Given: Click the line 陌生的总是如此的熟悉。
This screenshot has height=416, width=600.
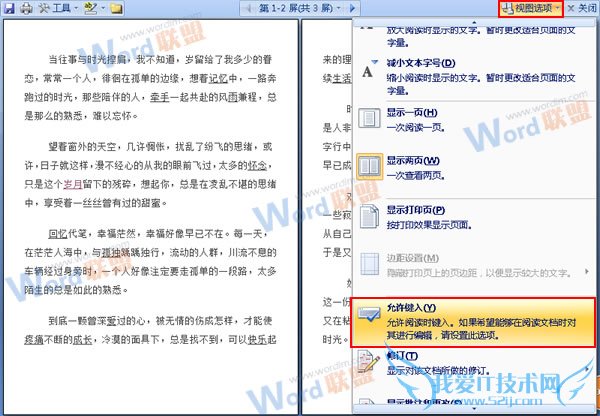Looking at the screenshot, I should click(76, 290).
